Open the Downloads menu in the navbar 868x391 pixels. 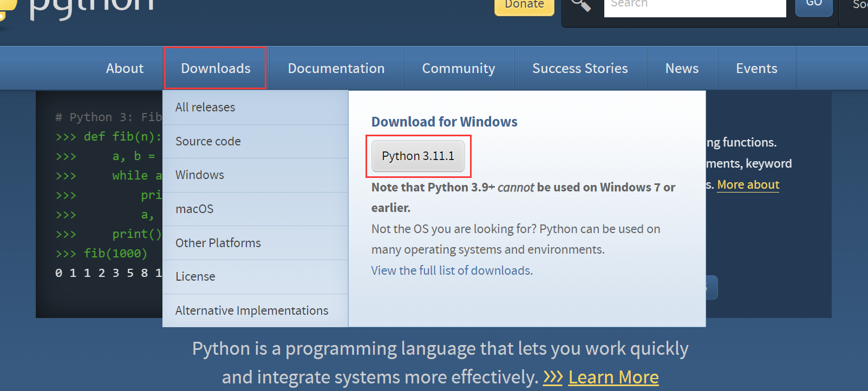216,68
